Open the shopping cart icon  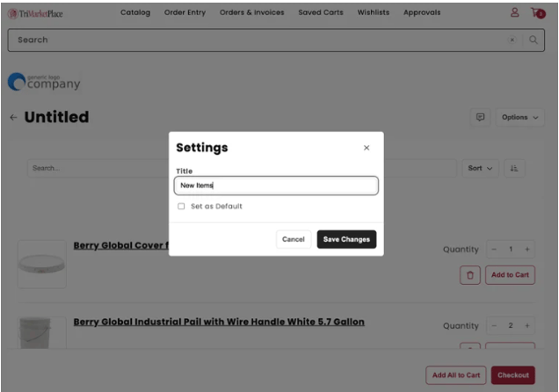click(537, 12)
